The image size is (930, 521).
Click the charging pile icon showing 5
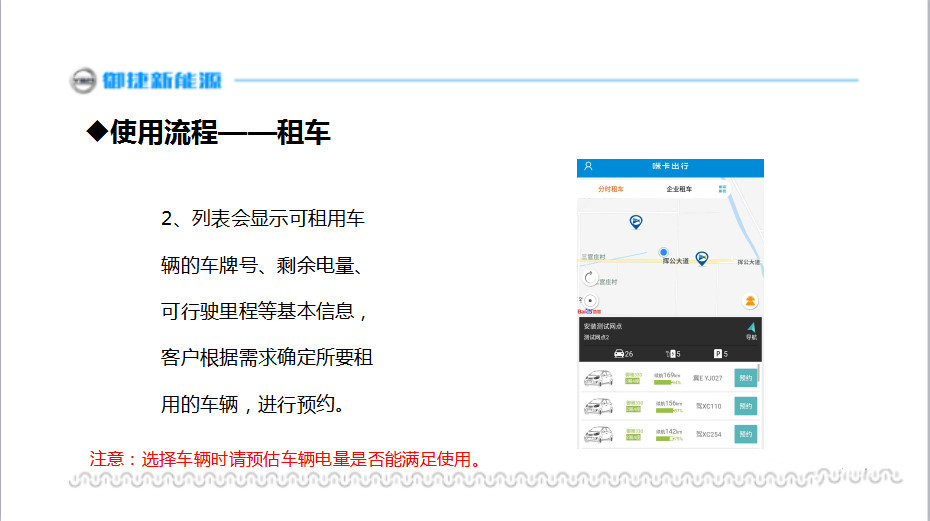pyautogui.click(x=670, y=354)
